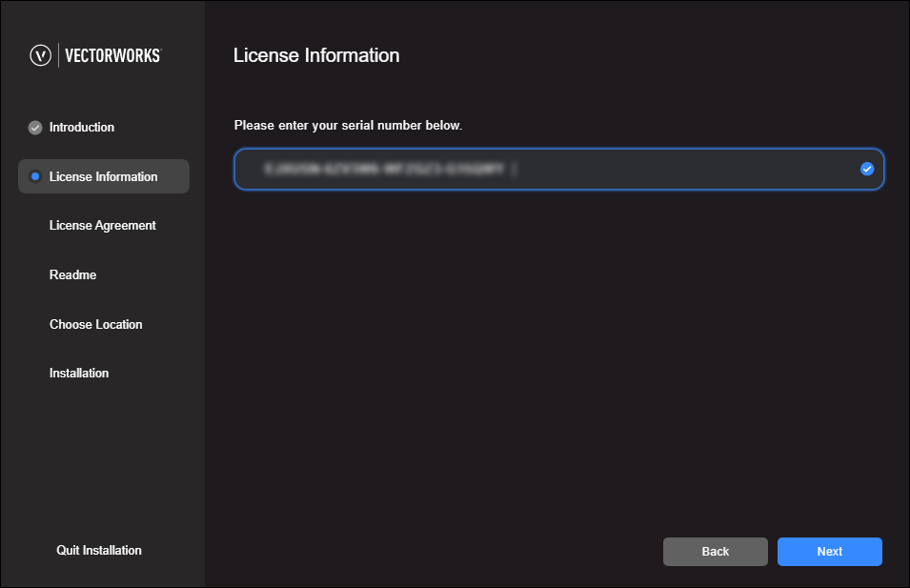Select the Introduction step in the sidebar
The width and height of the screenshot is (910, 588).
pos(81,127)
